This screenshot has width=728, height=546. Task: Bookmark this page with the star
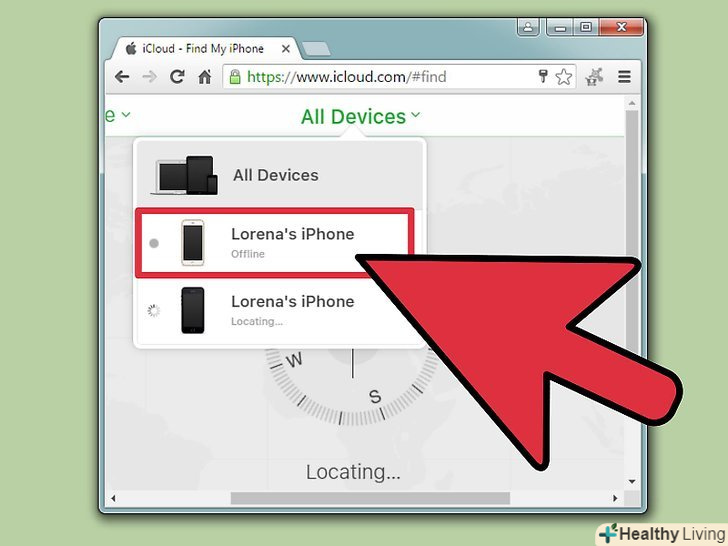(564, 77)
